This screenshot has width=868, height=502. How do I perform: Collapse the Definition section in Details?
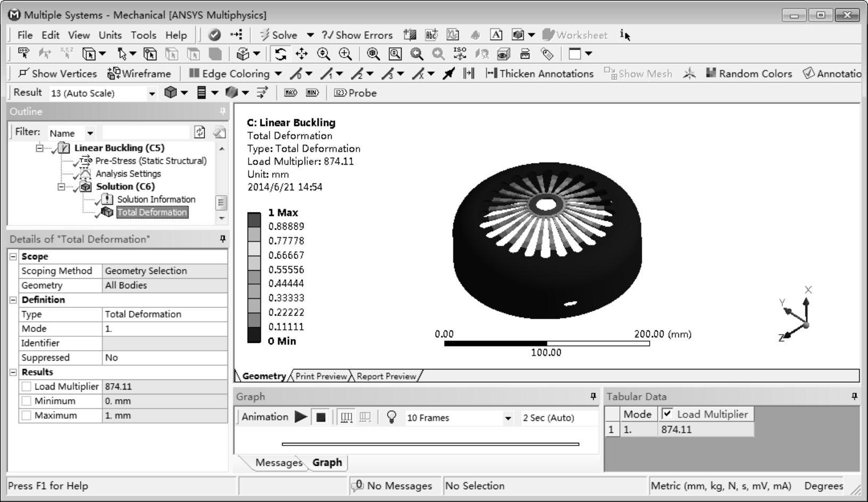13,299
